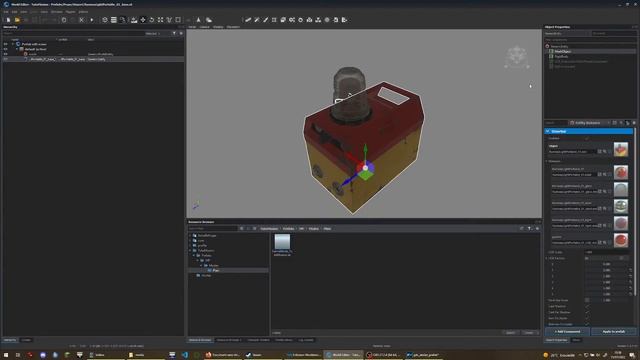
Task: Open Visual Studio Code from the taskbar
Action: [x=184, y=355]
